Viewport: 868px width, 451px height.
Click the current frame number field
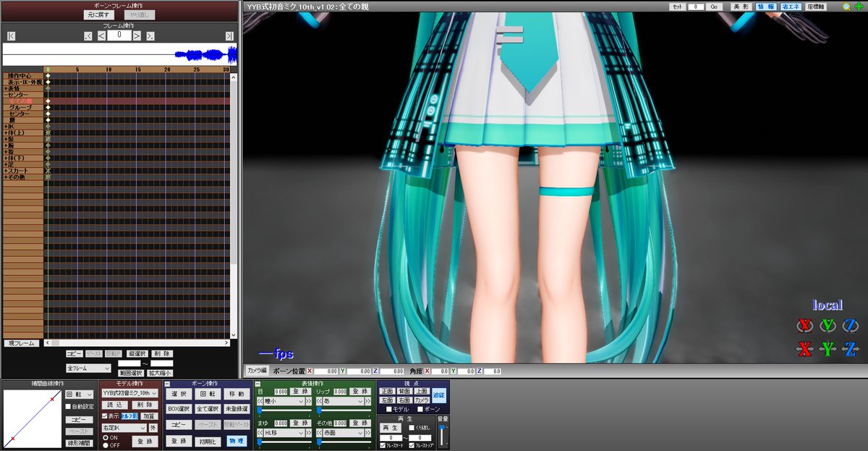tap(119, 35)
